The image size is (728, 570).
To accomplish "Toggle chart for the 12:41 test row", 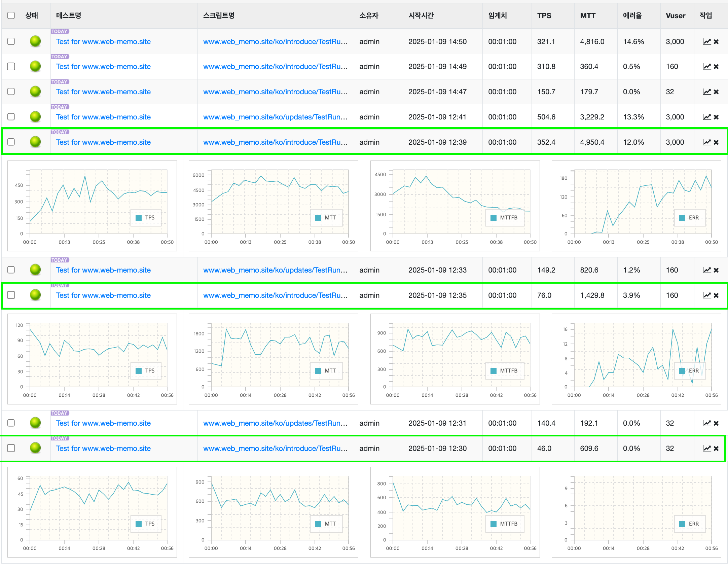I will coord(707,117).
